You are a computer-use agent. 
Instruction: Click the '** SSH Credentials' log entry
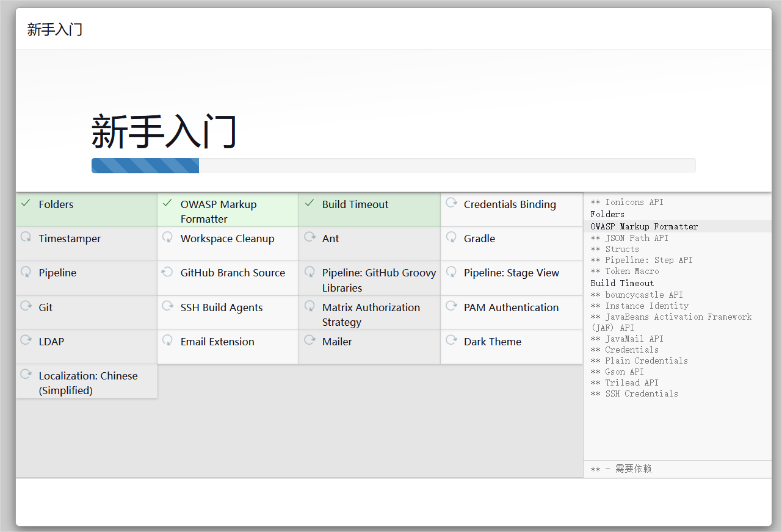click(x=634, y=394)
